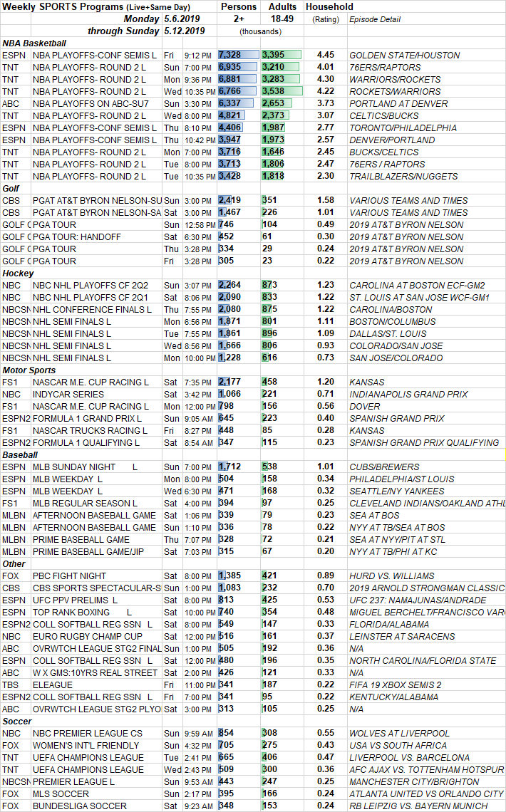Image resolution: width=506 pixels, height=812 pixels.
Task: Select the 'Baseball' section heading
Action: (x=20, y=454)
